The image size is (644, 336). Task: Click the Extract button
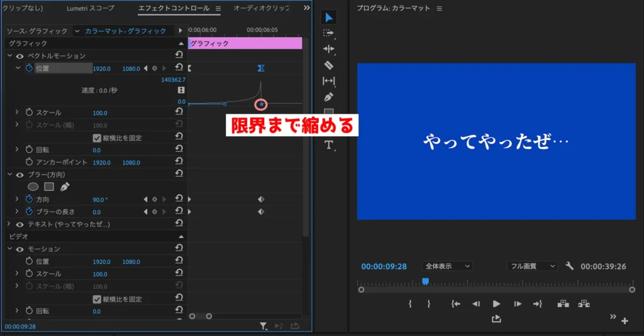[584, 303]
